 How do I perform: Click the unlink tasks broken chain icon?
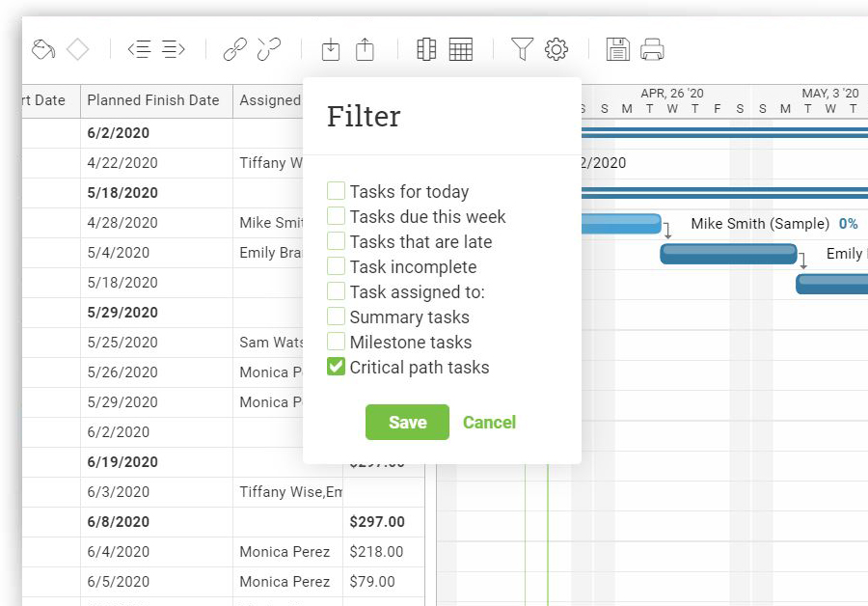269,49
